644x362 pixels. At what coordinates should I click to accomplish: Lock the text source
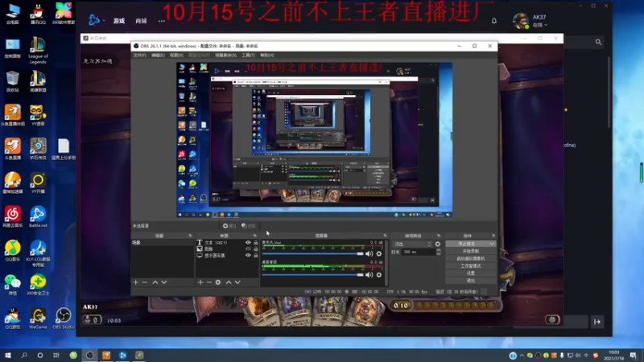click(x=256, y=243)
